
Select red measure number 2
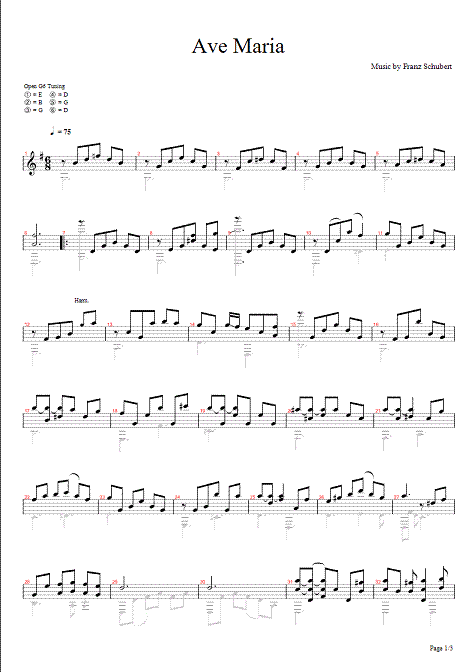tap(139, 153)
